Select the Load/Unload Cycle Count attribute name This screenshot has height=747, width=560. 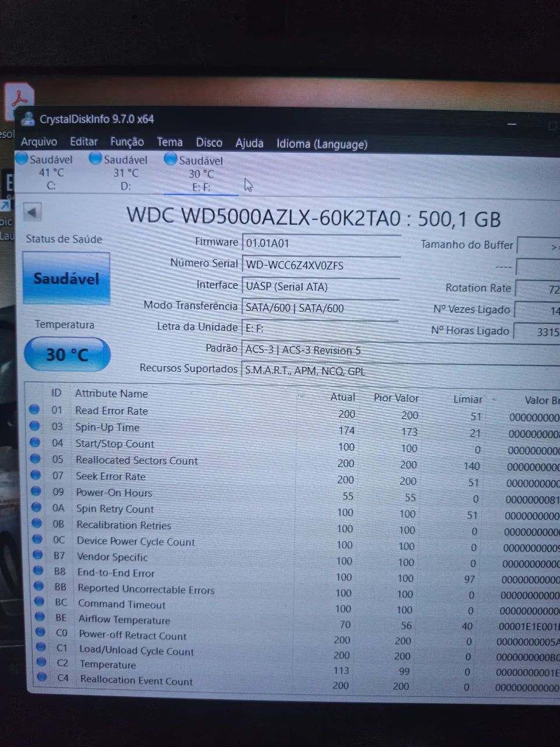(136, 651)
